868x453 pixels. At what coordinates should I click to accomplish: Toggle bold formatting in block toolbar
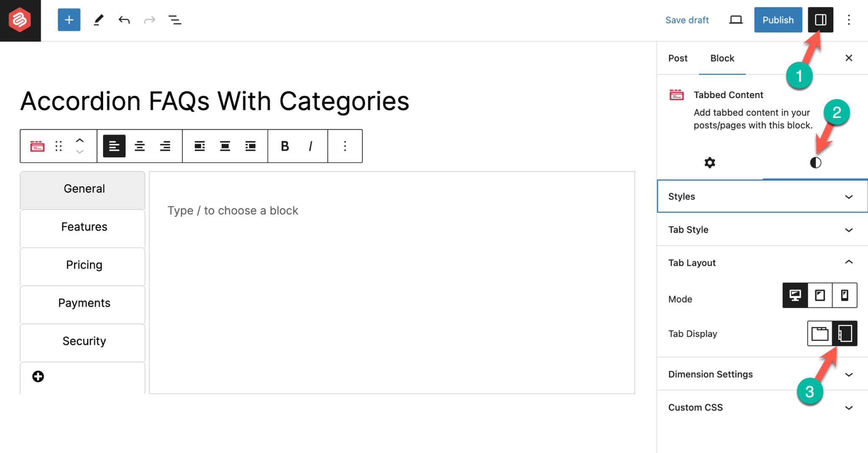[x=284, y=146]
